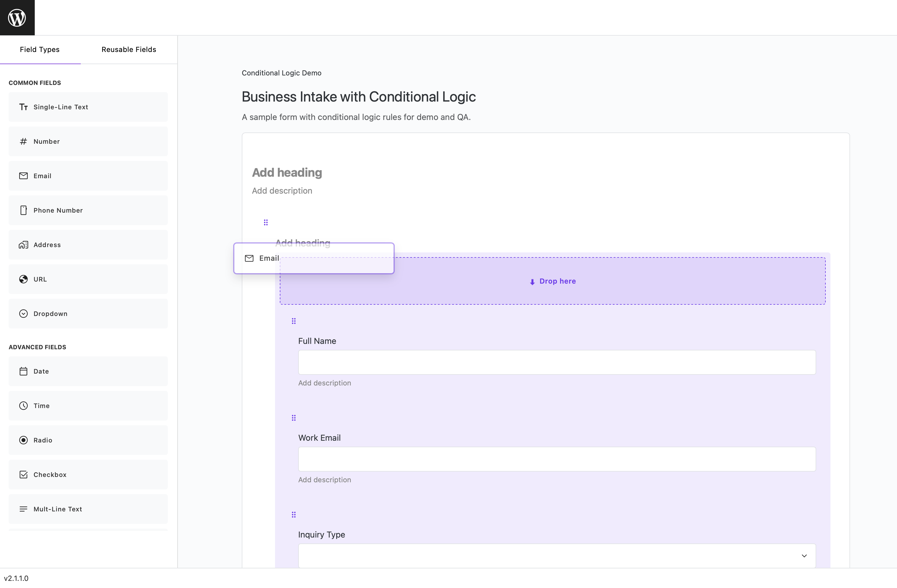
Task: Select the Phone Number field type
Action: (x=88, y=210)
